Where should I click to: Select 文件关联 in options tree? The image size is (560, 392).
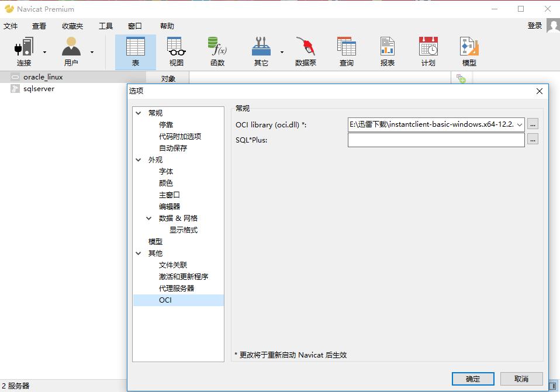(x=173, y=265)
